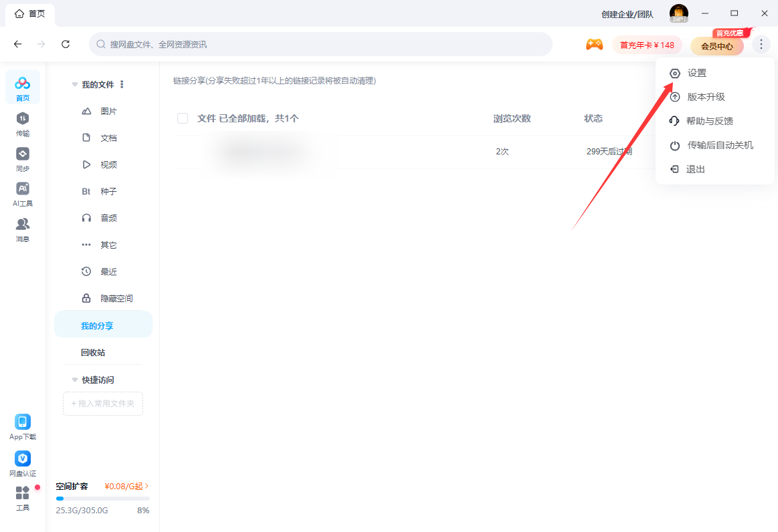
Task: Focus the 搜网盘文件 search field
Action: tap(320, 44)
